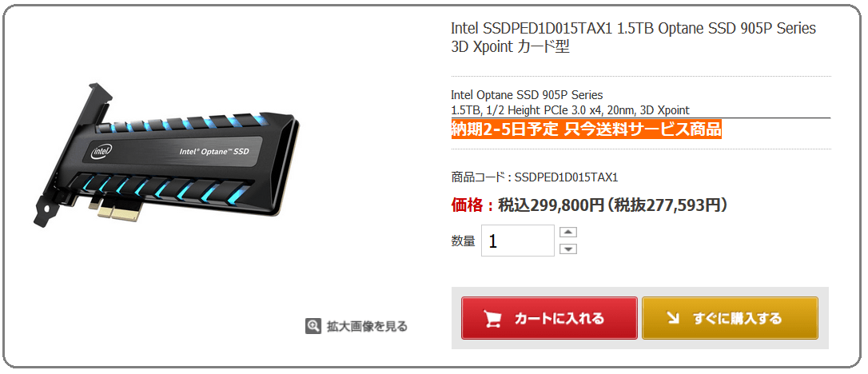Click the magnifier icon beside 拡大画像を見る
Viewport: 868px width, 374px height.
[x=313, y=326]
